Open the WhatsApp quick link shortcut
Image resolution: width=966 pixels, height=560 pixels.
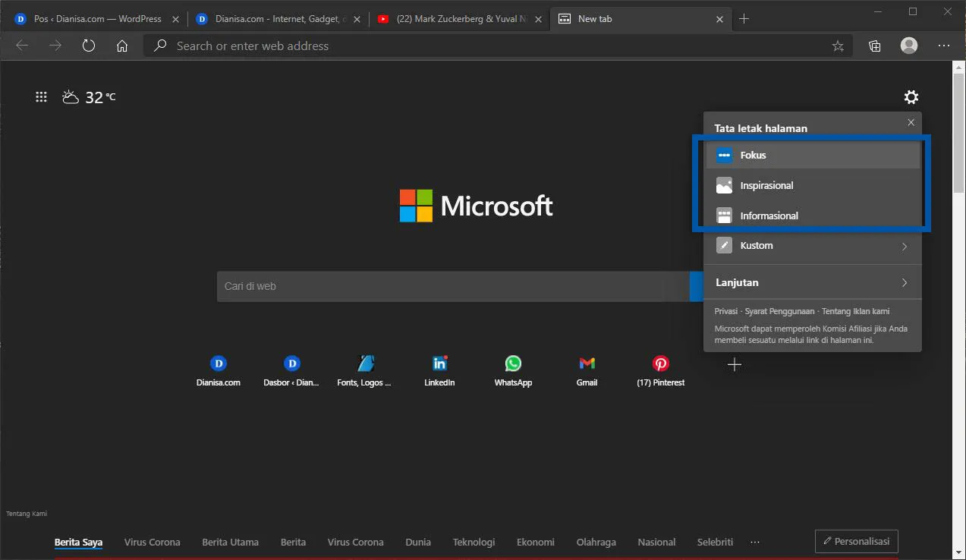[512, 363]
